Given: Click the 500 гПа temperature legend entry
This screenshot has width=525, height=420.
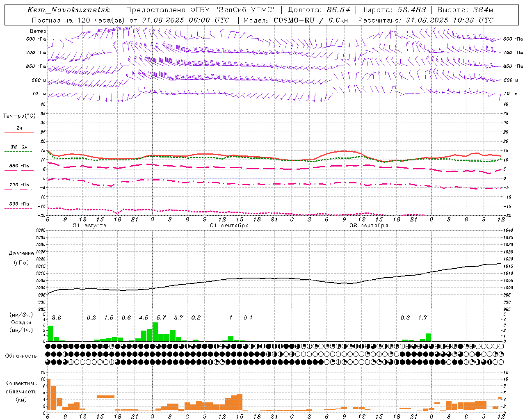Looking at the screenshot, I should pyautogui.click(x=19, y=204).
